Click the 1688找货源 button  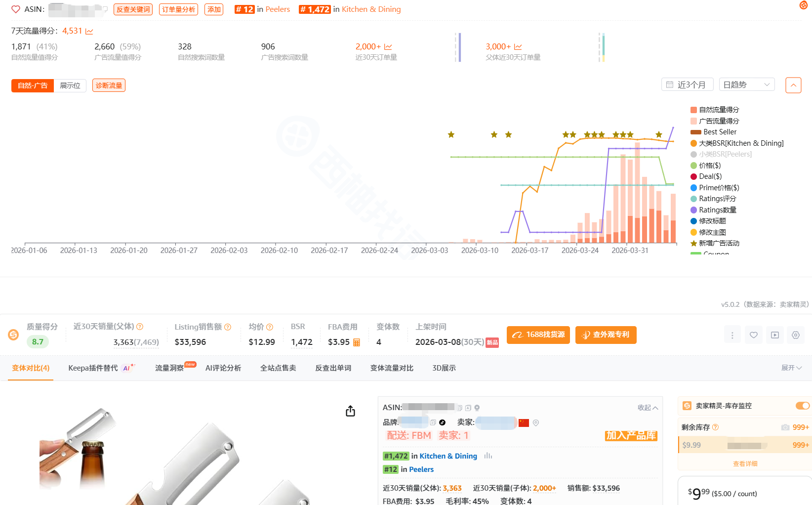pyautogui.click(x=538, y=335)
